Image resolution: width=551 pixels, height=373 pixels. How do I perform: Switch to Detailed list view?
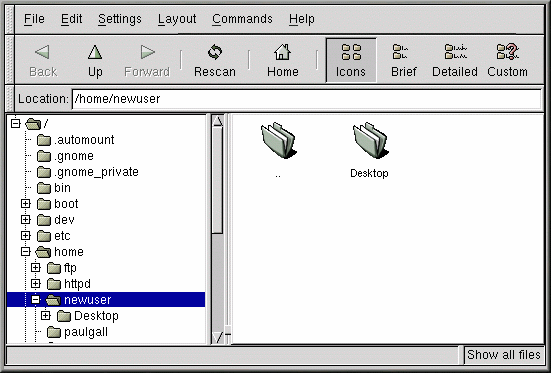pyautogui.click(x=455, y=60)
